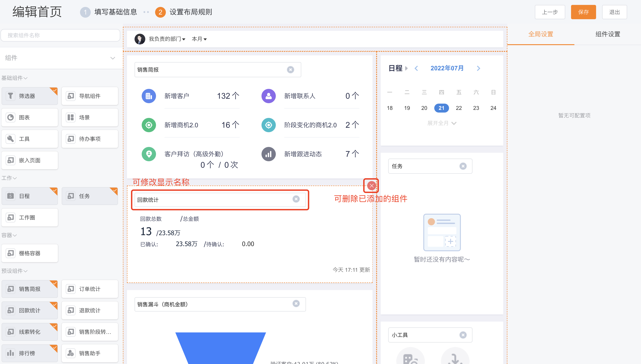Screen dimensions: 641x364
Task: Expand full month with 展开全月
Action: (442, 123)
